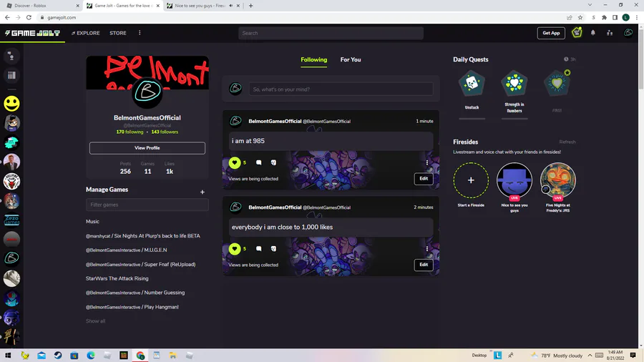Open 170 following list
This screenshot has height=362, width=644.
pos(130,132)
